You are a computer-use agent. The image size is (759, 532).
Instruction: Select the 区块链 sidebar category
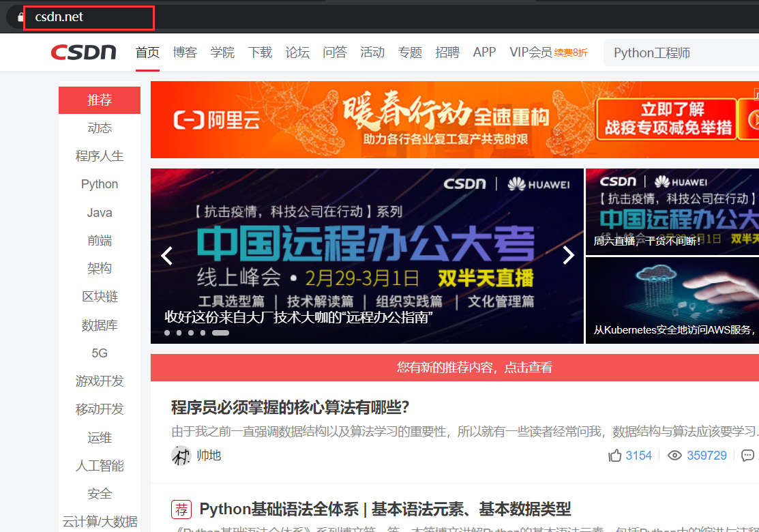(100, 296)
